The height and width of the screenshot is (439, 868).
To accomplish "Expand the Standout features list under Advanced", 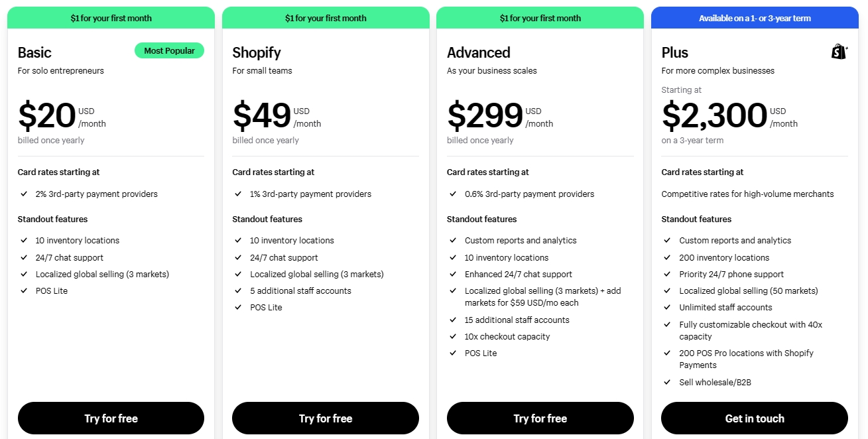I will click(x=481, y=219).
